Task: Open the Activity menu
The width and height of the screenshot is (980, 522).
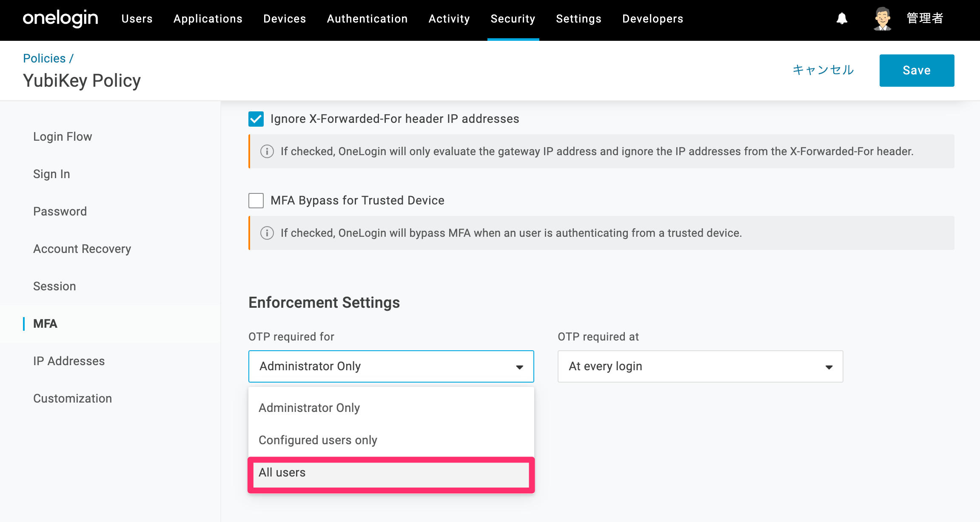Action: click(x=449, y=19)
